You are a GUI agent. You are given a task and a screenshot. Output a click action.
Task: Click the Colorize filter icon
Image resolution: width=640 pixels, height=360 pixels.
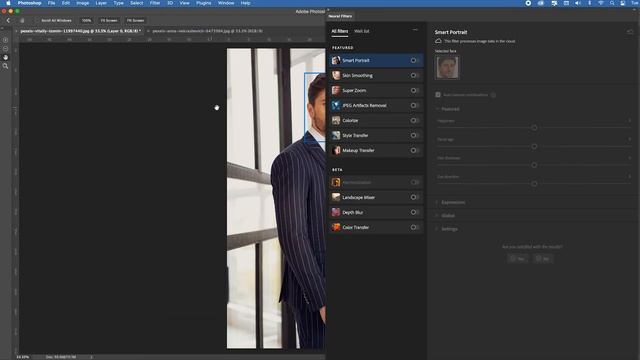tap(336, 120)
